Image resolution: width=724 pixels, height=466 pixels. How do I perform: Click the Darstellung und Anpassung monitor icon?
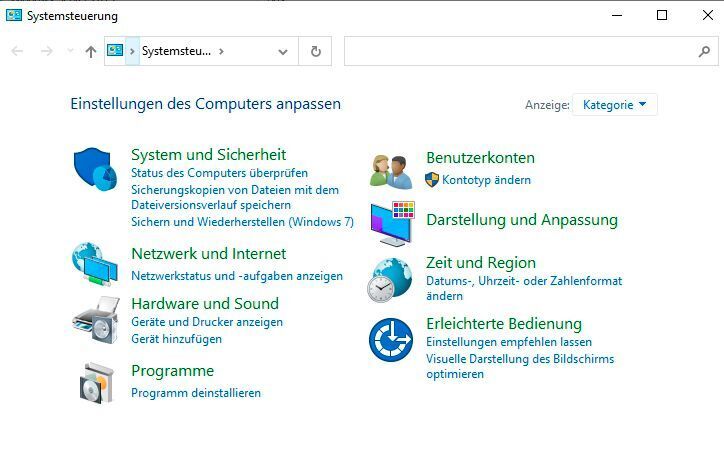click(x=392, y=224)
